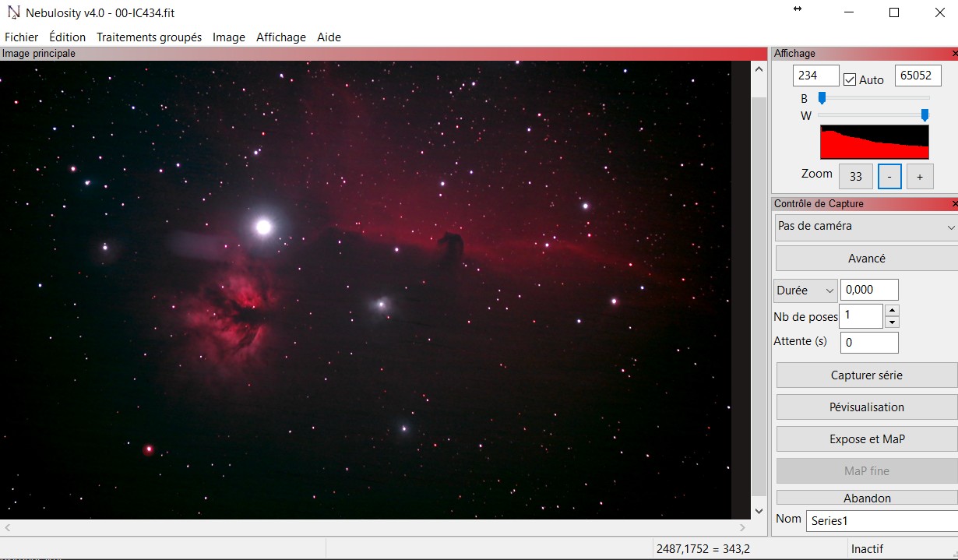Screen dimensions: 958x560
Task: Click the Pévisualisation button
Action: coord(867,407)
